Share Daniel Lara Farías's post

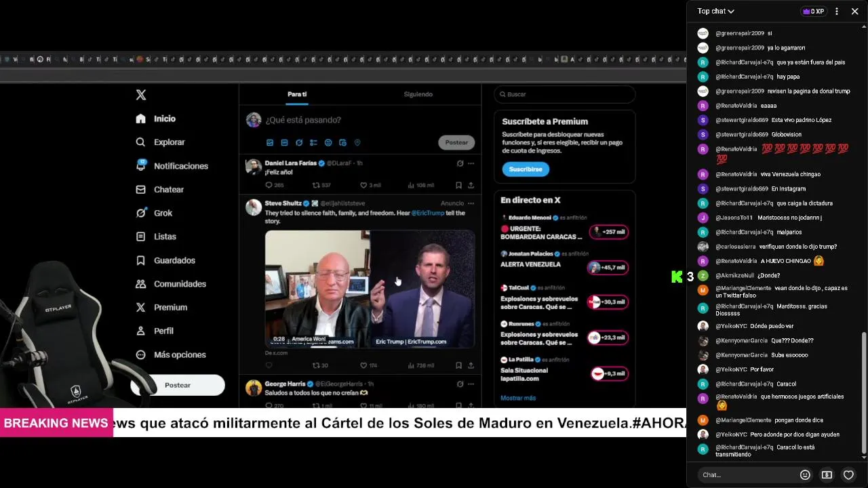(471, 185)
